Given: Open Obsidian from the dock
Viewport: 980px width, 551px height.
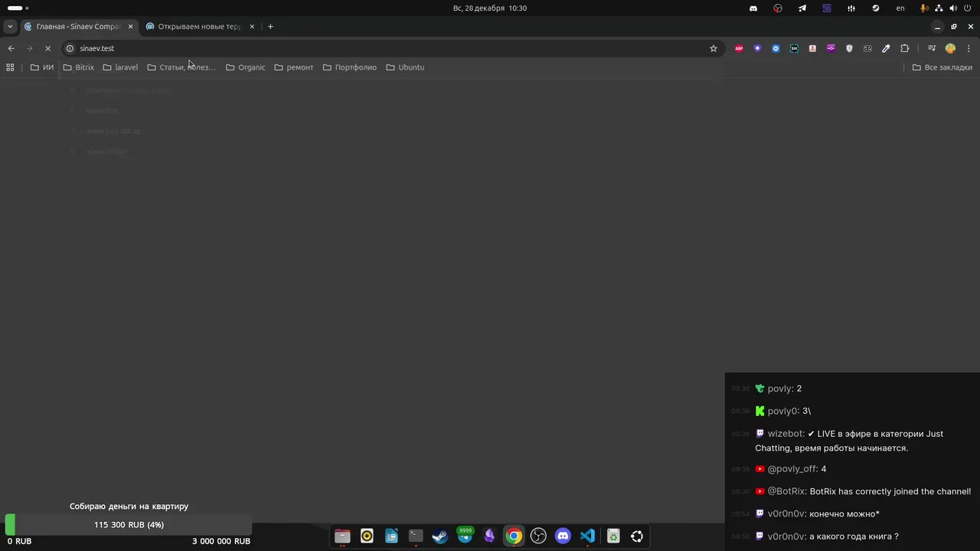Looking at the screenshot, I should click(489, 536).
